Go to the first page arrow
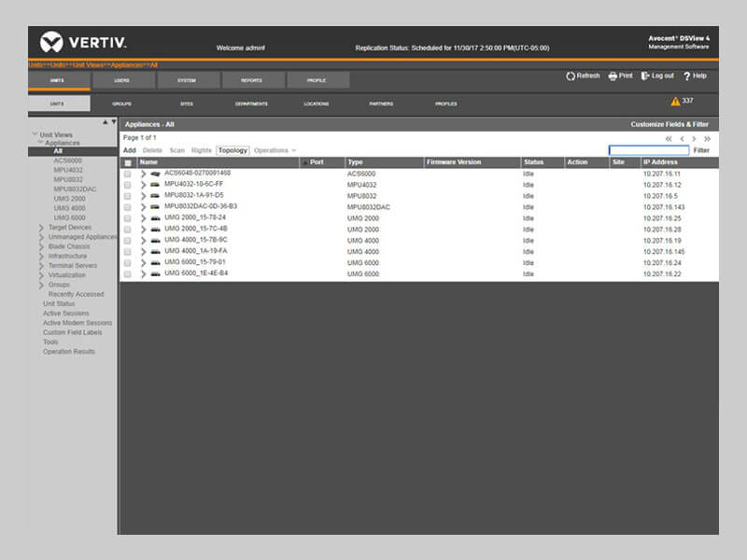This screenshot has height=560, width=747. tap(669, 138)
